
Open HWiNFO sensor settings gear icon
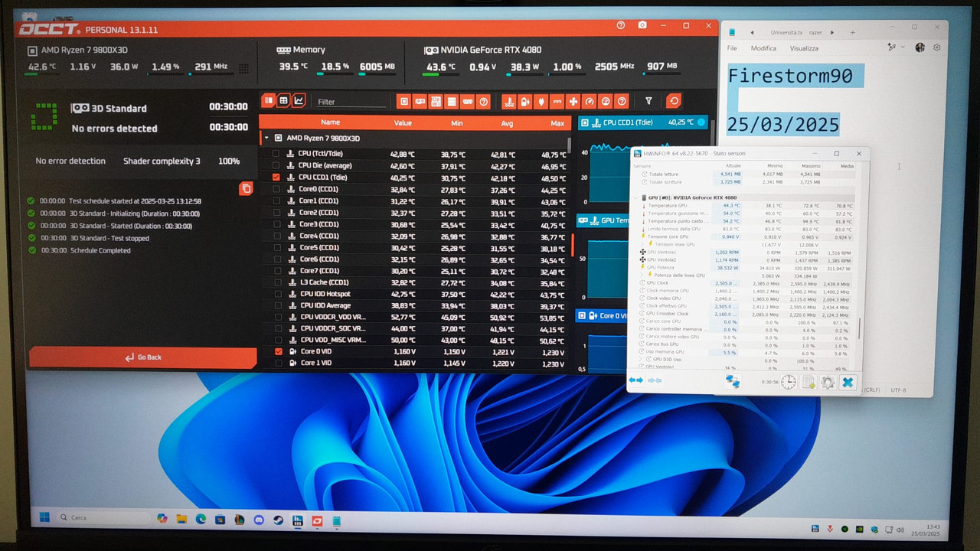coord(828,382)
